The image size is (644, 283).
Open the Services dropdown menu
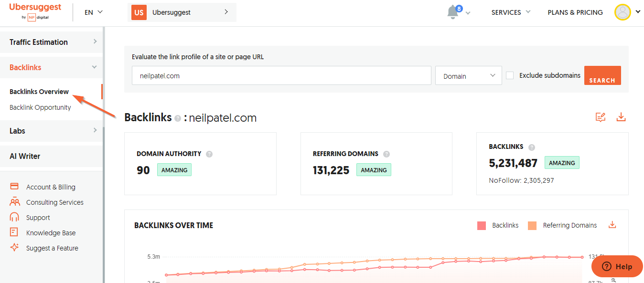click(x=511, y=12)
